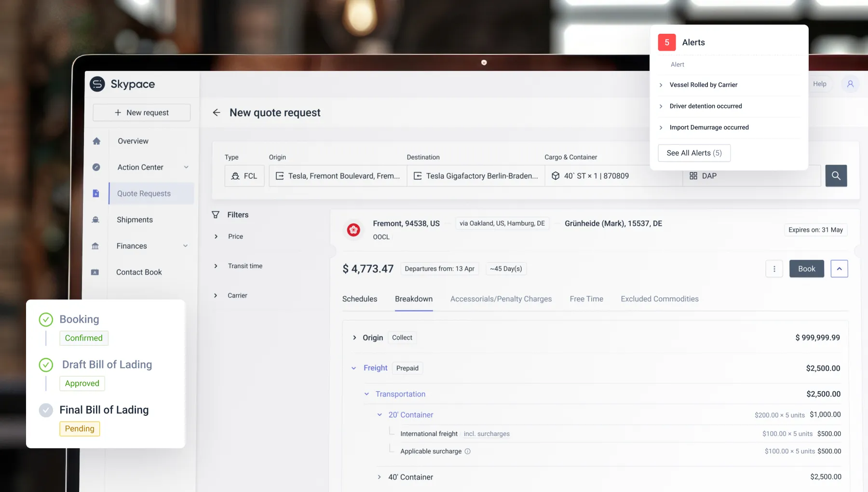Click the Applicable surcharge info icon

click(x=467, y=451)
